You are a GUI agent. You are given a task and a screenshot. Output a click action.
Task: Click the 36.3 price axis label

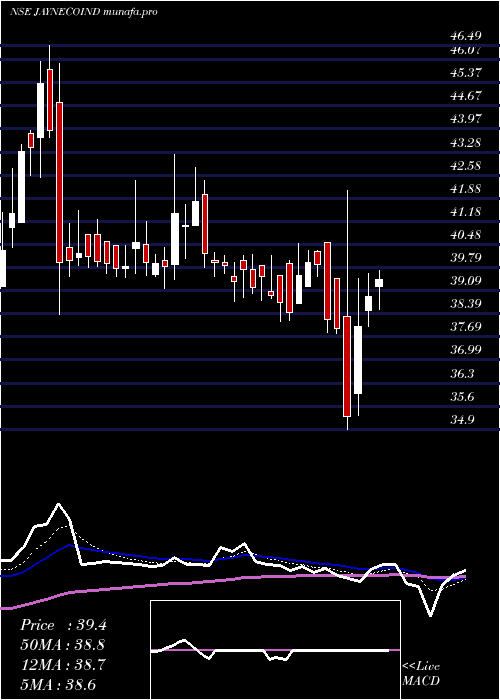click(463, 374)
